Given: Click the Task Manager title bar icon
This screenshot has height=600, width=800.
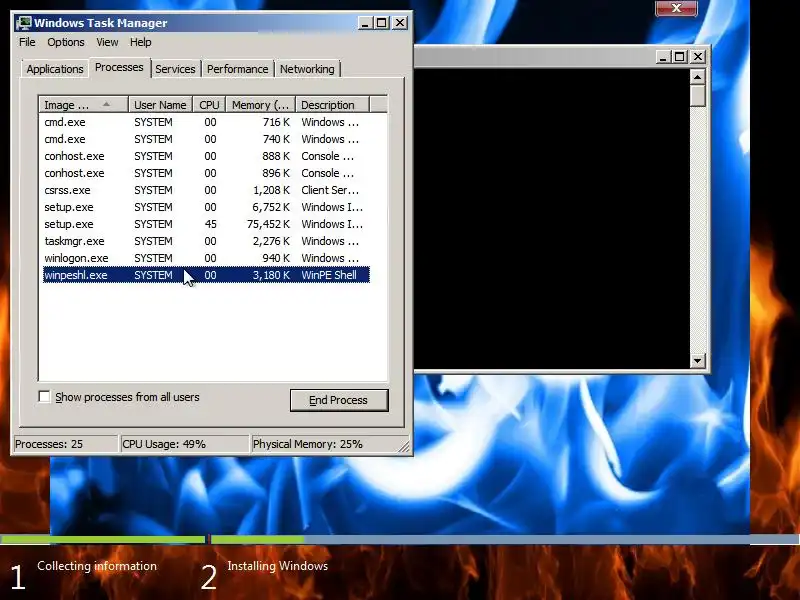Looking at the screenshot, I should 23,23.
